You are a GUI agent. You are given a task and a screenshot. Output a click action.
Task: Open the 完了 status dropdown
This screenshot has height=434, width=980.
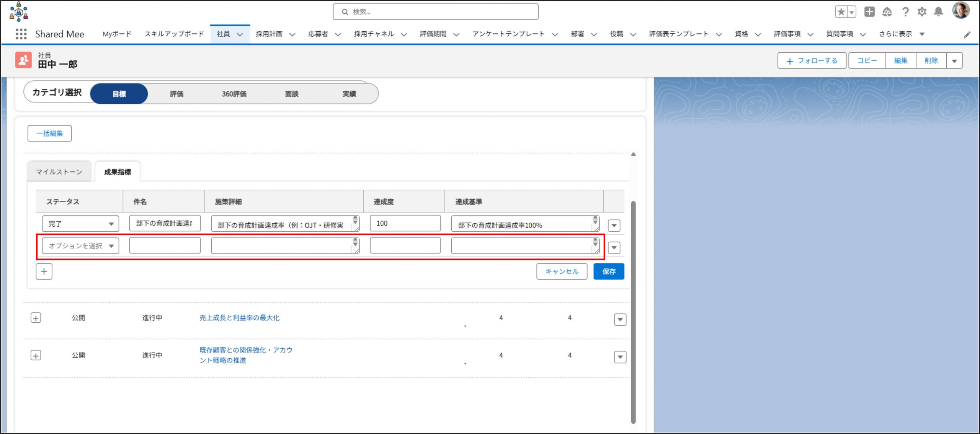(80, 224)
